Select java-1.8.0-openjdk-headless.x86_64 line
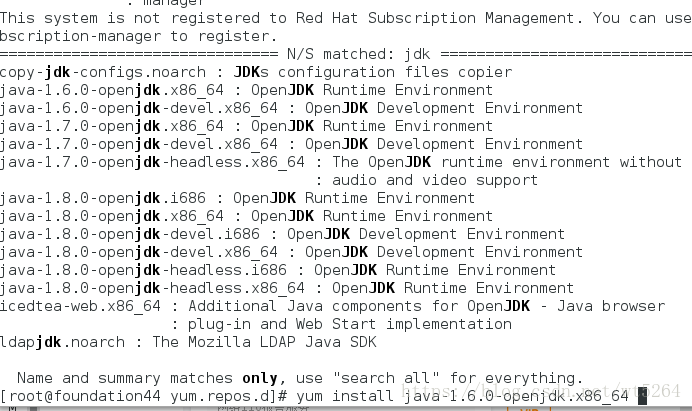 [x=287, y=288]
